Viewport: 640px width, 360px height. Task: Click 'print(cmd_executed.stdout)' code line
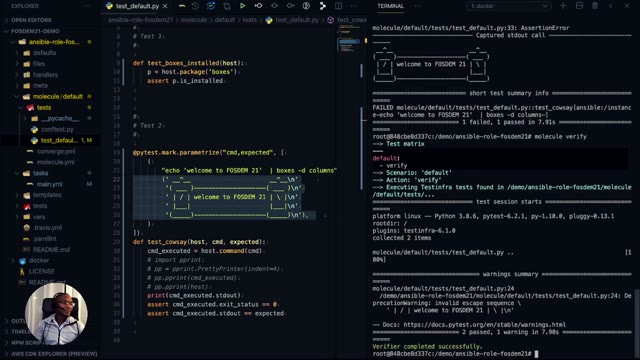click(194, 296)
